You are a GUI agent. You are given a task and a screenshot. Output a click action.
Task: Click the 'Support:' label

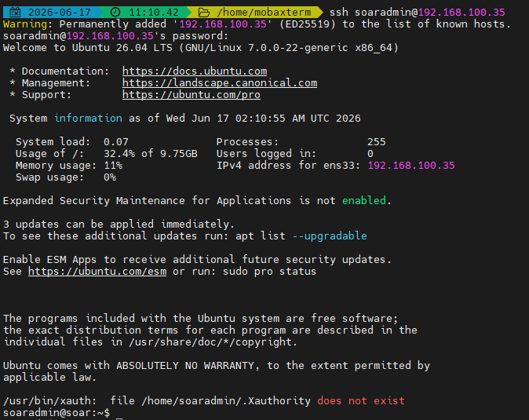[46, 95]
